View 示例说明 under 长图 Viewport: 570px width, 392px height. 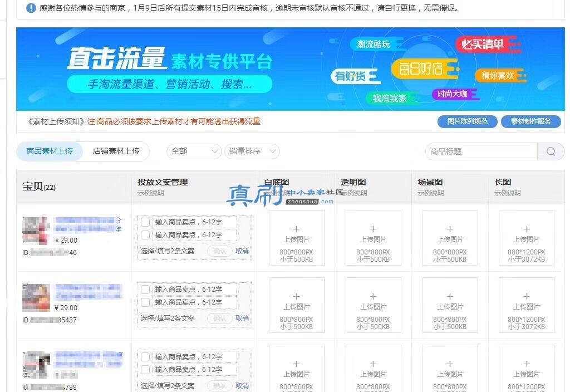(507, 193)
